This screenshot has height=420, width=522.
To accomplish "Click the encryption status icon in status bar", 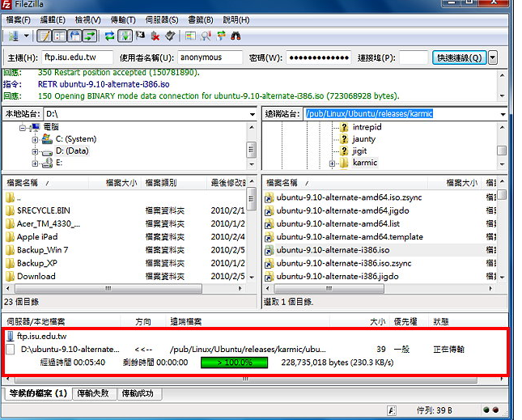I will tap(393, 410).
